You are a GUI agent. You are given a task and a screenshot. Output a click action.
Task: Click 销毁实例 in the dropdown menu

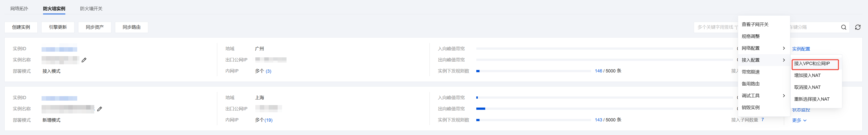coord(750,107)
